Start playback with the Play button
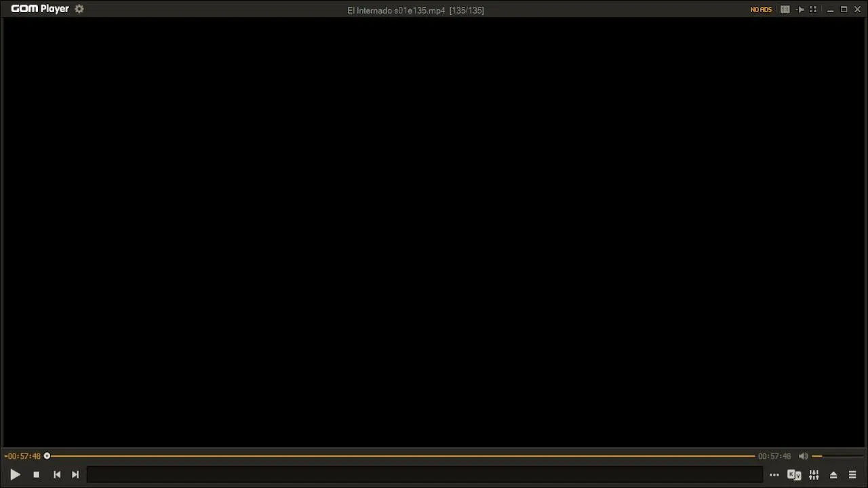This screenshot has height=488, width=868. tap(15, 475)
